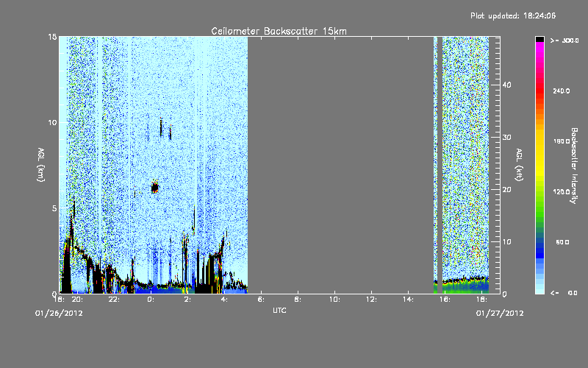Click the "240.0" colorbar label
Image resolution: width=588 pixels, height=368 pixels.
tap(562, 91)
